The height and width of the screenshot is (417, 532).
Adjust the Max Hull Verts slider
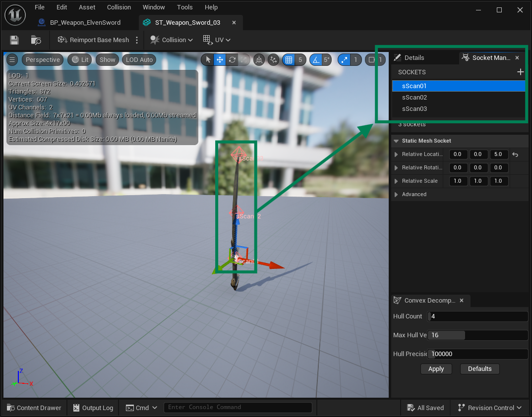477,335
